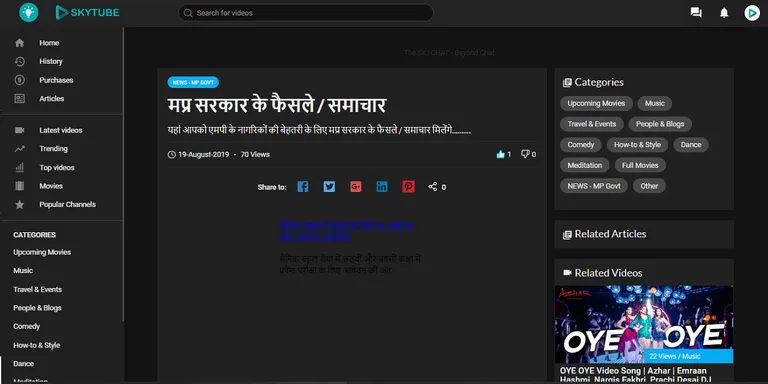768x384 pixels.
Task: Click the Top videos bar chart icon
Action: (20, 168)
